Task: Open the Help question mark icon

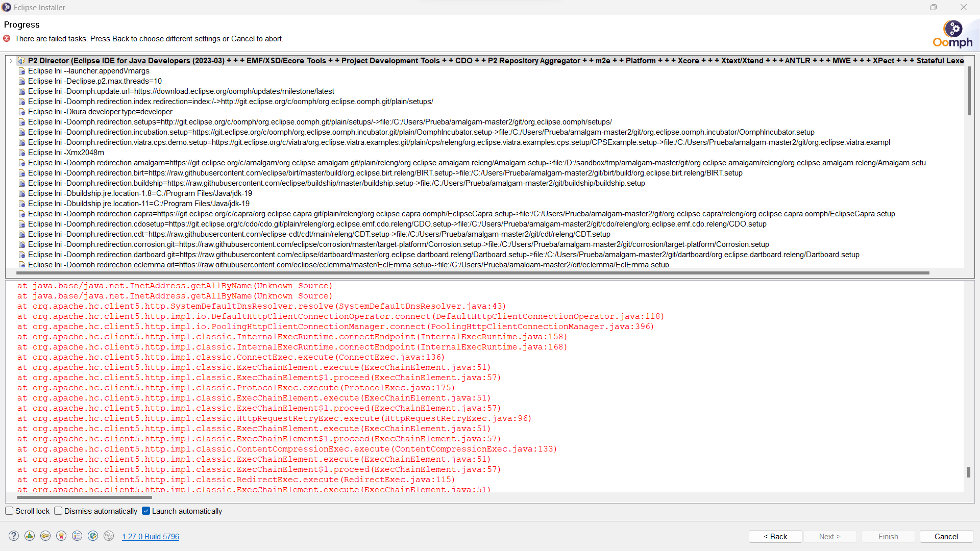Action: 14,536
